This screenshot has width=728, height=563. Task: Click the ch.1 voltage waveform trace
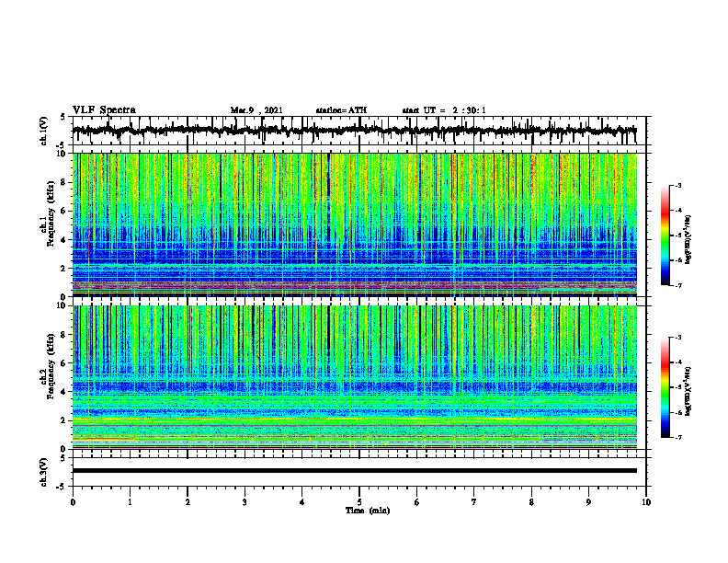click(354, 131)
